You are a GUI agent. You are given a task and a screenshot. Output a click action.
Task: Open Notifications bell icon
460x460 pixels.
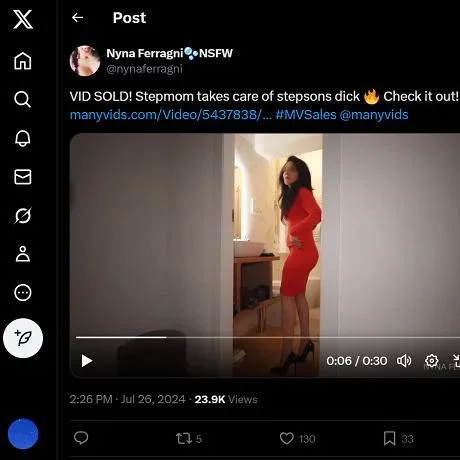pyautogui.click(x=23, y=138)
